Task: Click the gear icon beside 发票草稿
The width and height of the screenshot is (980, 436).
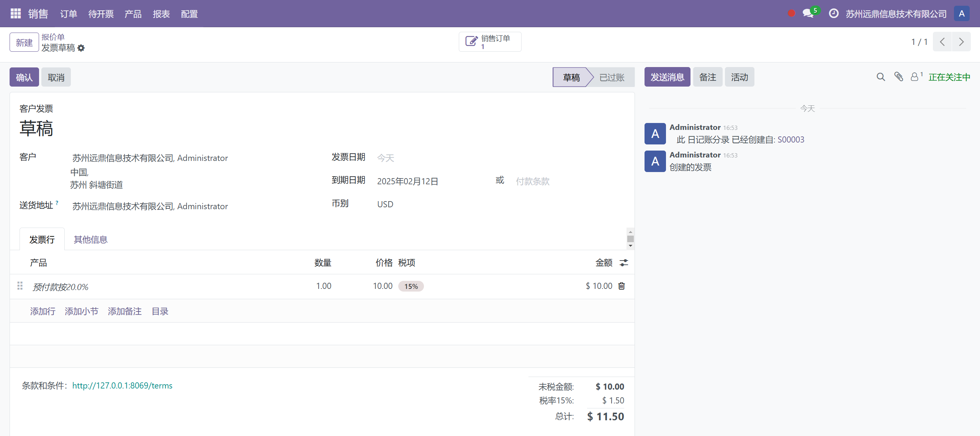Action: click(81, 48)
